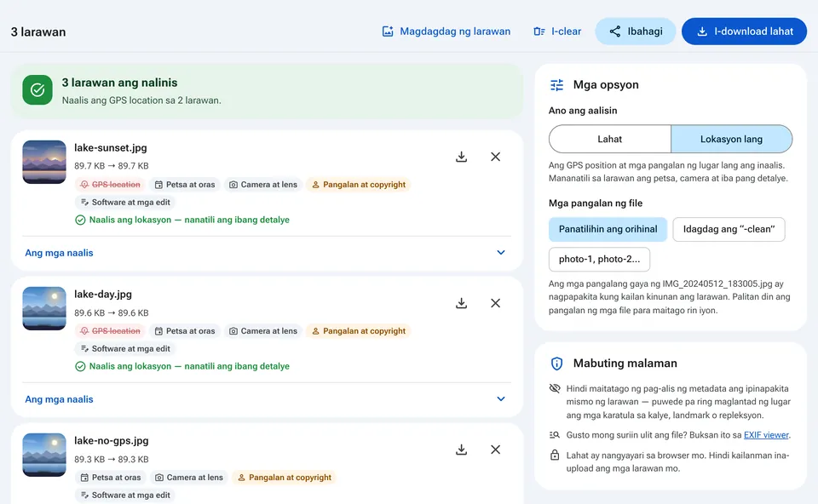Screen dimensions: 818x504
Task: Open the Ibahagi share button
Action: click(x=636, y=31)
